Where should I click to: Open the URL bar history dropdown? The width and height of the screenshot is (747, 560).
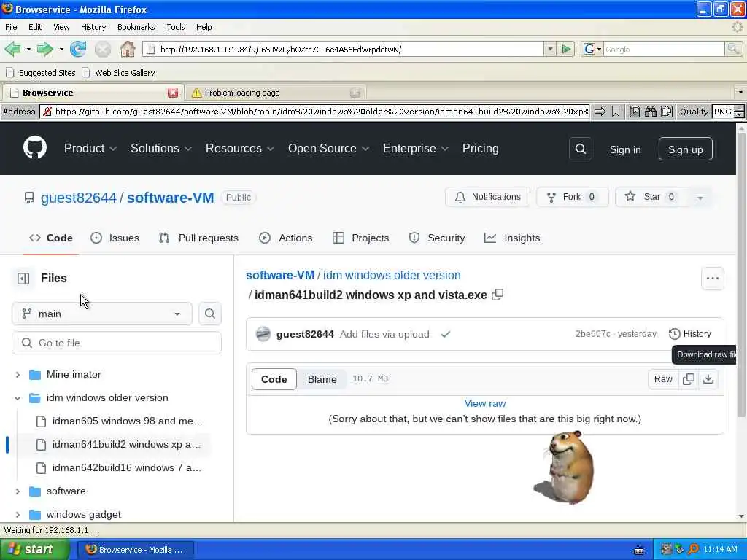[550, 49]
